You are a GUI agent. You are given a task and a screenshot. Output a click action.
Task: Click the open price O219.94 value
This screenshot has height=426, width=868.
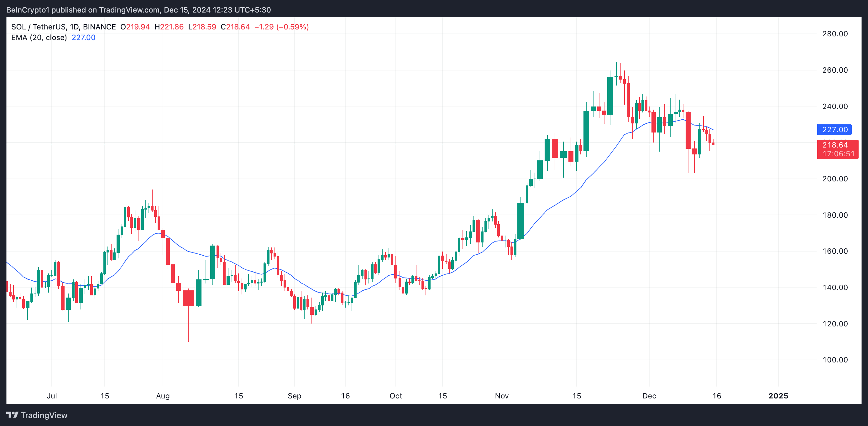coord(135,27)
